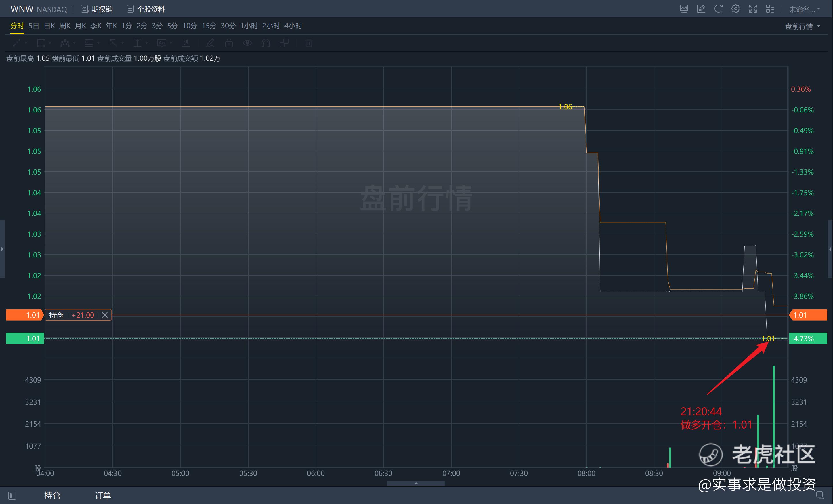
Task: Open the 个股资料 stock profile
Action: click(146, 9)
